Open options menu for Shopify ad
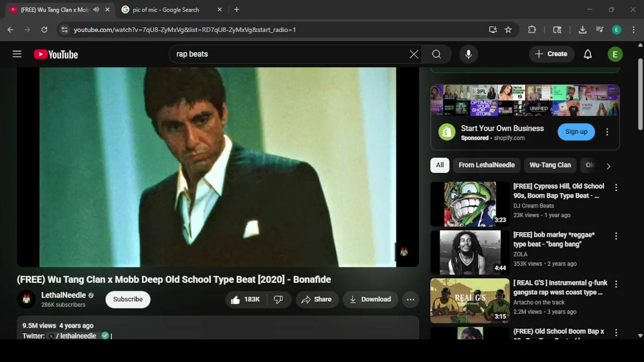The width and height of the screenshot is (644, 362). click(x=607, y=132)
